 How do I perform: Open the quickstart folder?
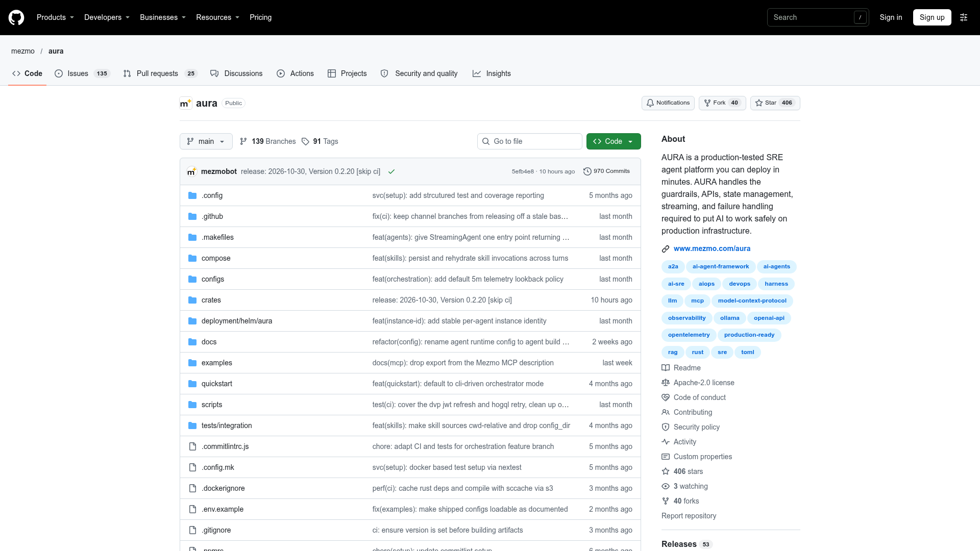tap(217, 384)
